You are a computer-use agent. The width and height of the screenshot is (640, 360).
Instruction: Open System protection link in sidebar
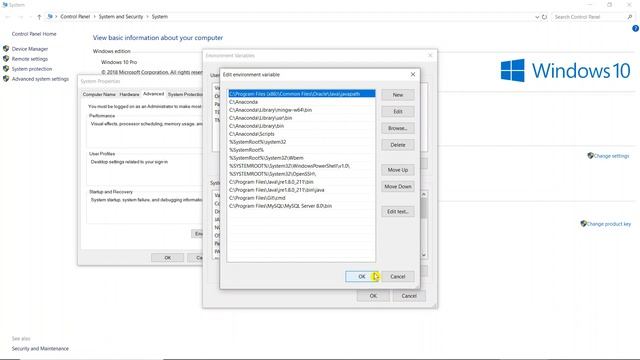coord(32,69)
